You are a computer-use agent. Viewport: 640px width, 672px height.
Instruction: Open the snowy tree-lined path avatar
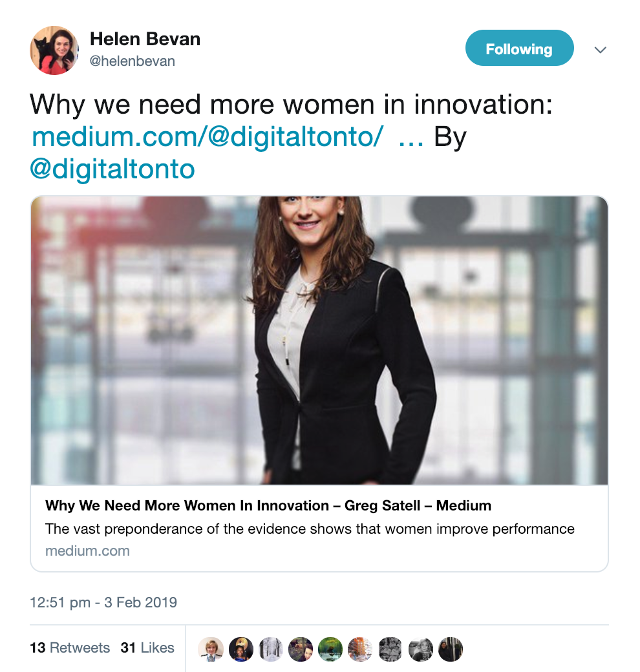coord(270,649)
